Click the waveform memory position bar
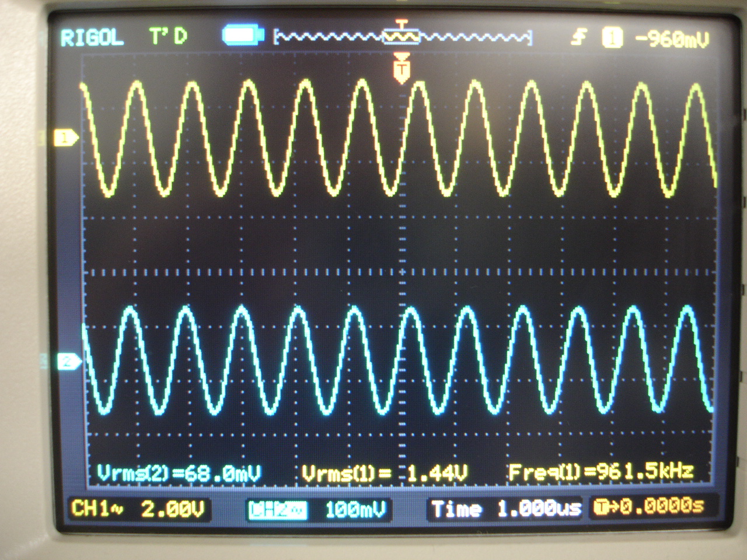 point(403,38)
